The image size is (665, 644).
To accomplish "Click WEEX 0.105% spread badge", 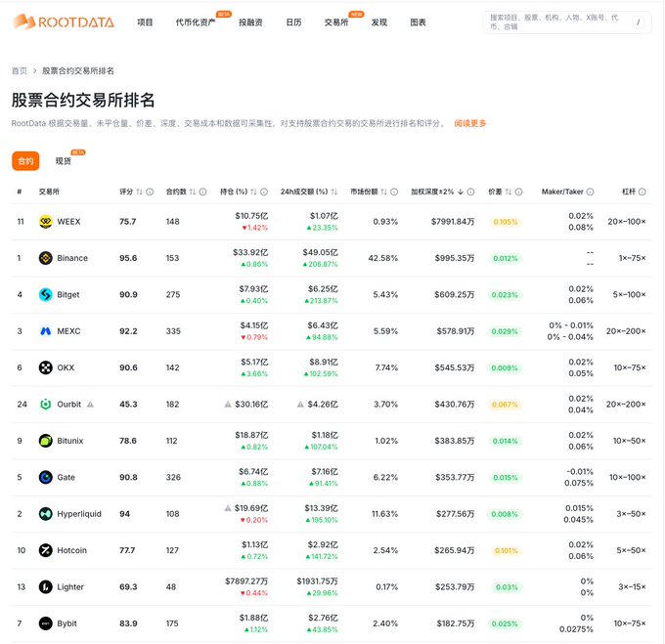I will [506, 222].
